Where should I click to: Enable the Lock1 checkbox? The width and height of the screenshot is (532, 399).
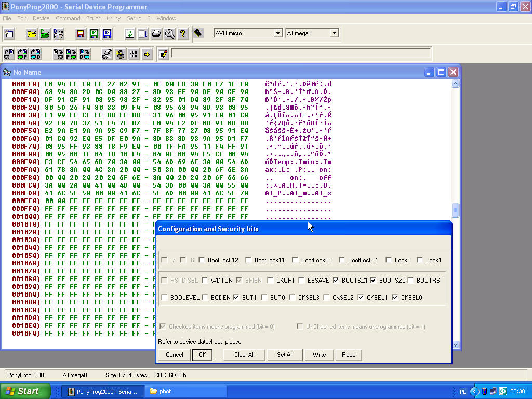tap(420, 260)
